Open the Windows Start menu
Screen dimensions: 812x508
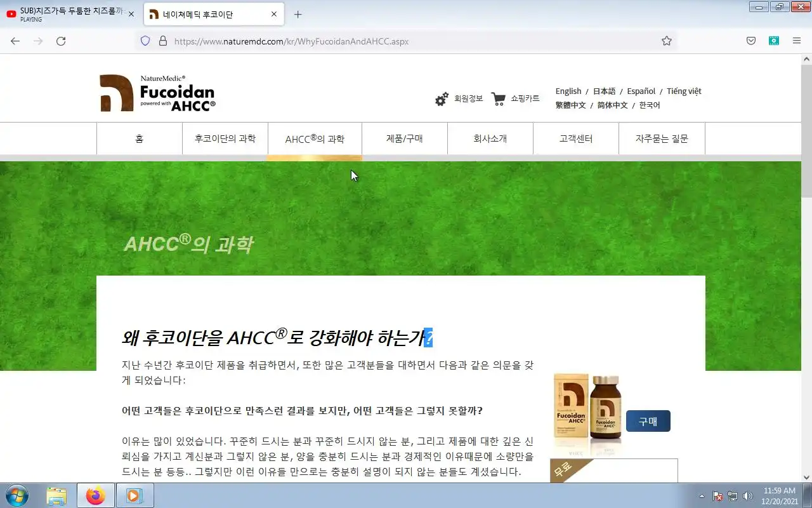click(x=16, y=495)
